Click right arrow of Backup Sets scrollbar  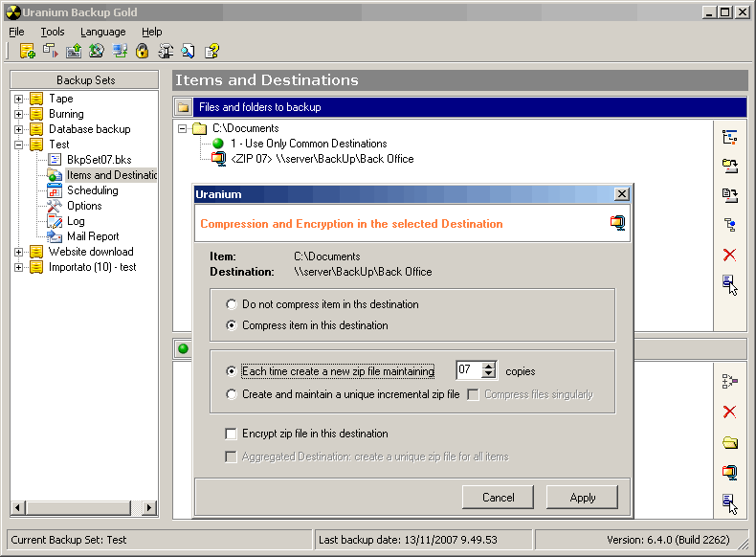click(x=149, y=507)
